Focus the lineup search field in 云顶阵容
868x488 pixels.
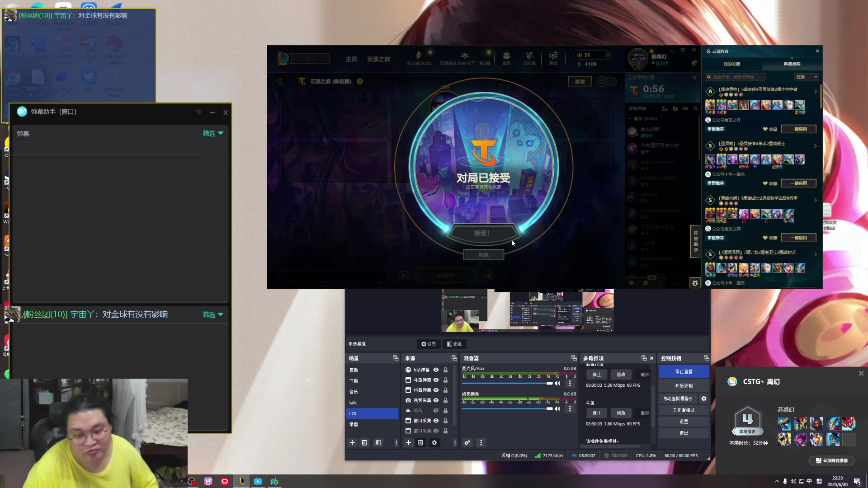tap(735, 77)
